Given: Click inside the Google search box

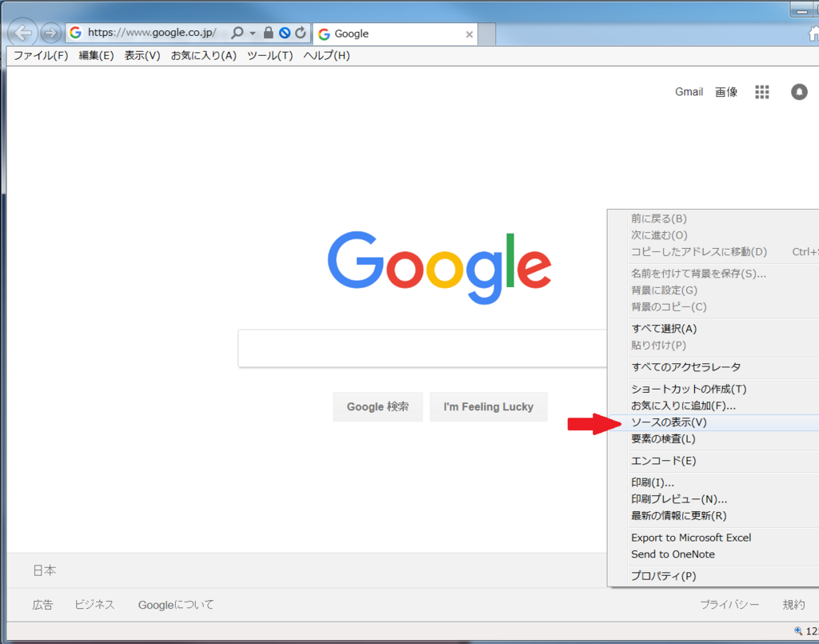Looking at the screenshot, I should coord(416,348).
